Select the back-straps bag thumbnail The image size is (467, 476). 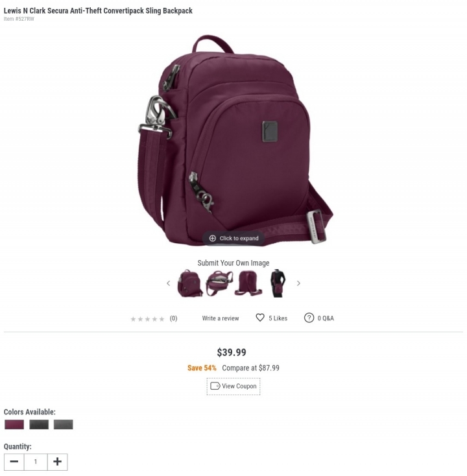coord(248,283)
